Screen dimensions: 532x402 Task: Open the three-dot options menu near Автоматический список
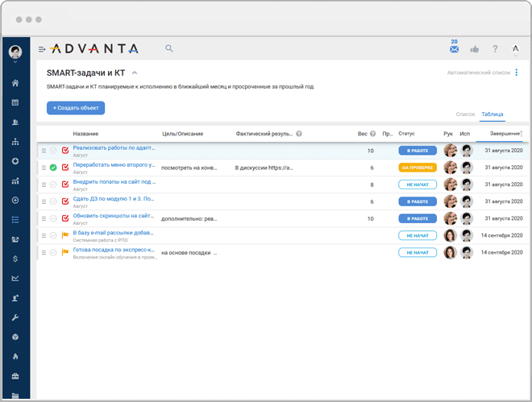coord(517,73)
